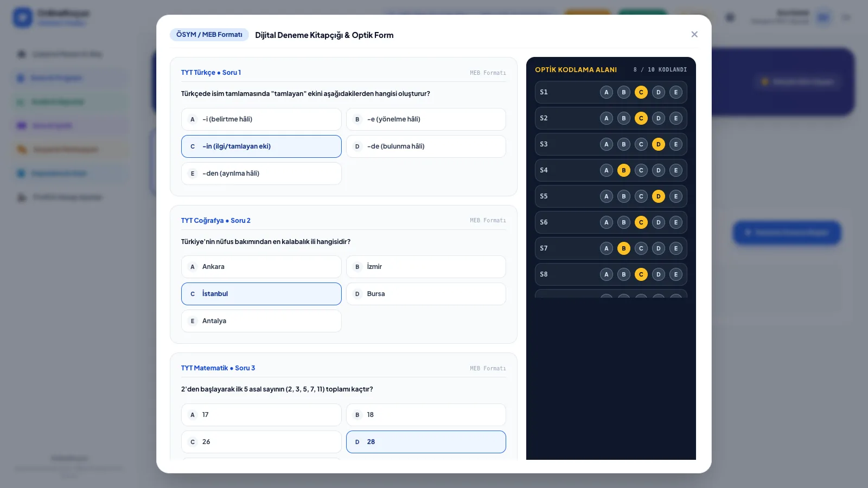
Task: Toggle filled bubble B in row S7
Action: pos(624,248)
